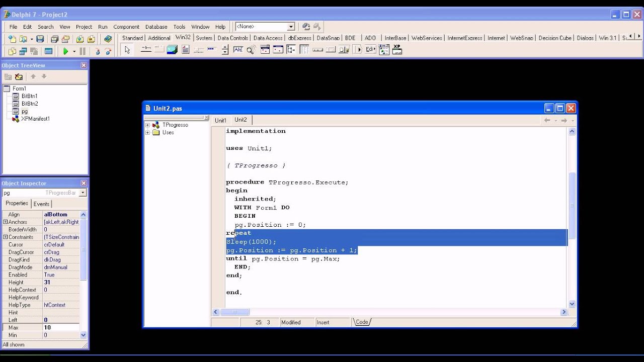The image size is (644, 362).
Task: Pick TUpDown component in Win32 palette
Action: 225,49
